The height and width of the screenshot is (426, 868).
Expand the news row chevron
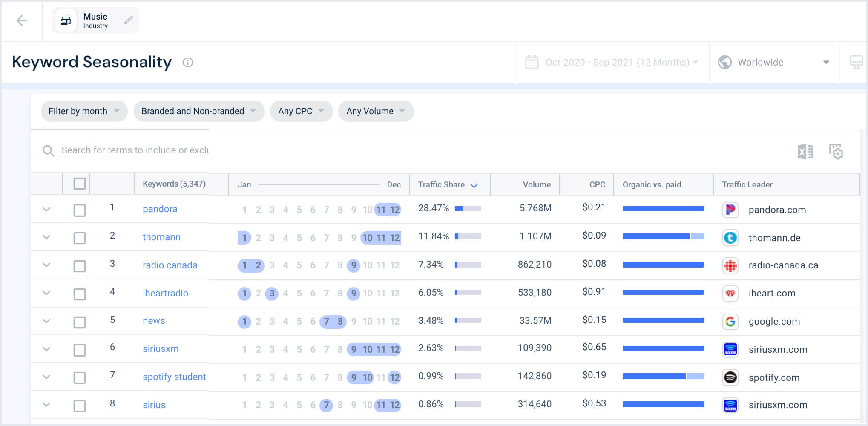point(46,321)
